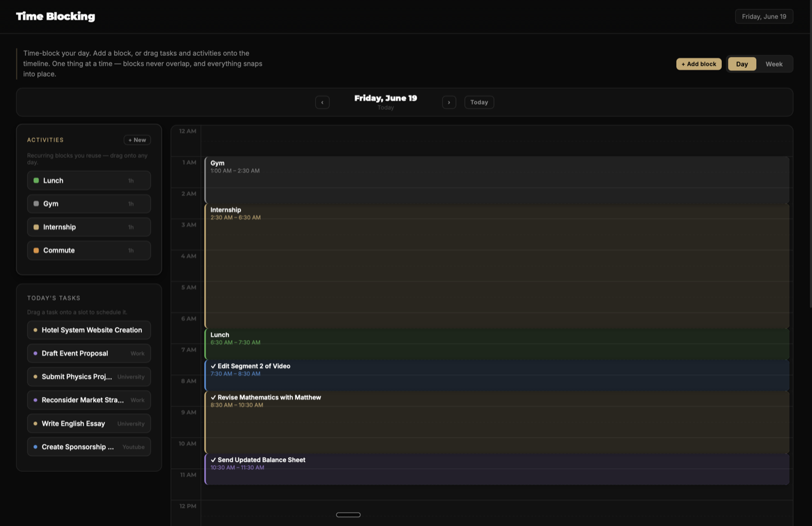This screenshot has height=526, width=812.
Task: Open the Create Sponsorship ... task
Action: pos(89,447)
